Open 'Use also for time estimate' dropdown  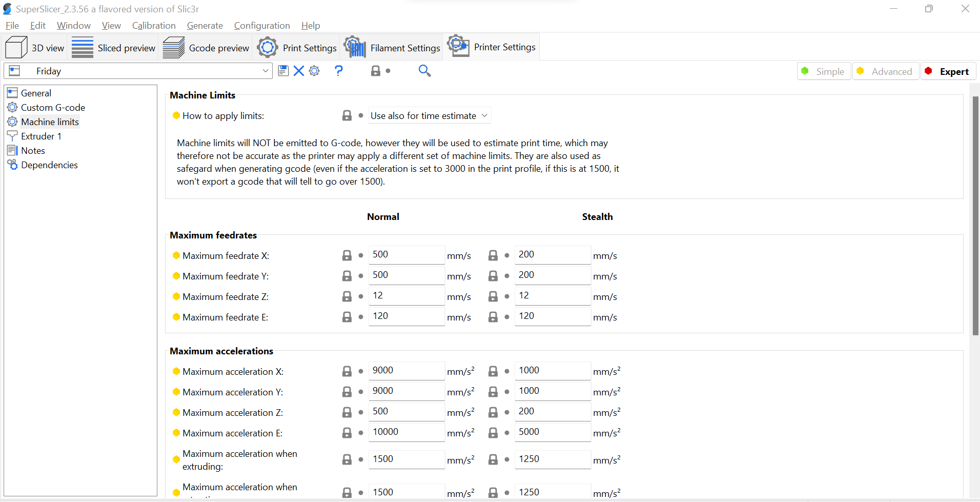coord(430,115)
